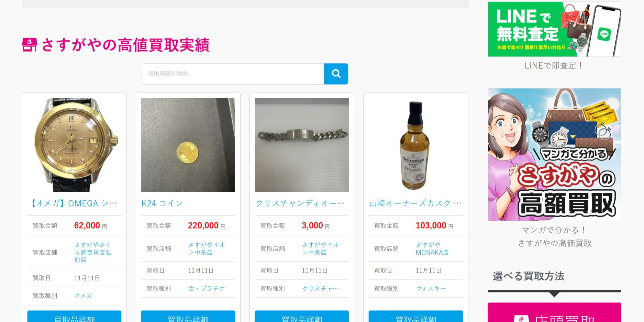Click 買取品詳細 button under K24 coin

188,317
